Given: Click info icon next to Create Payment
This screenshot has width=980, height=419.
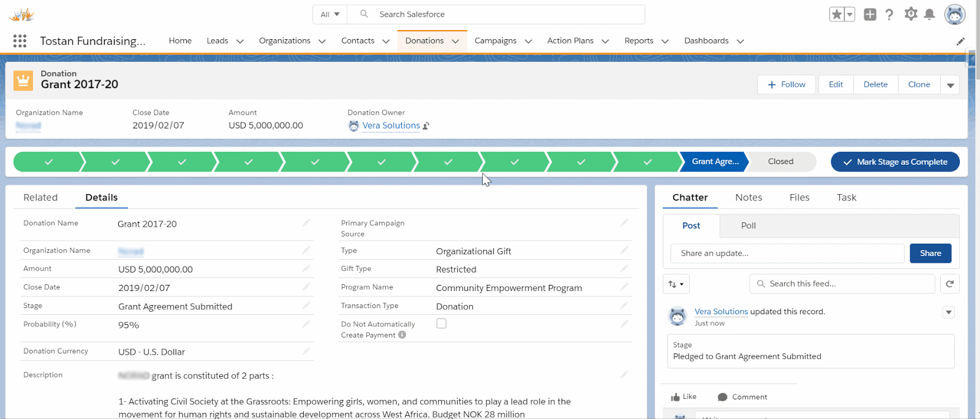Looking at the screenshot, I should click(402, 334).
